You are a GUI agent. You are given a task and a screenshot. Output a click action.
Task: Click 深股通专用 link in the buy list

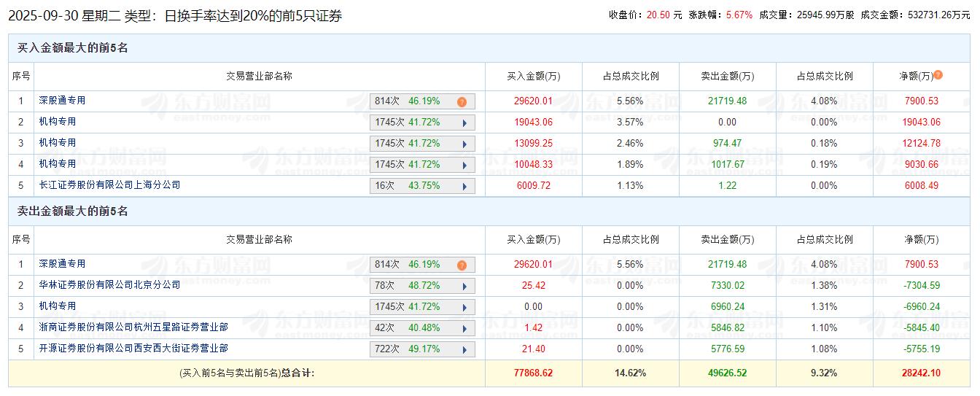click(x=62, y=101)
